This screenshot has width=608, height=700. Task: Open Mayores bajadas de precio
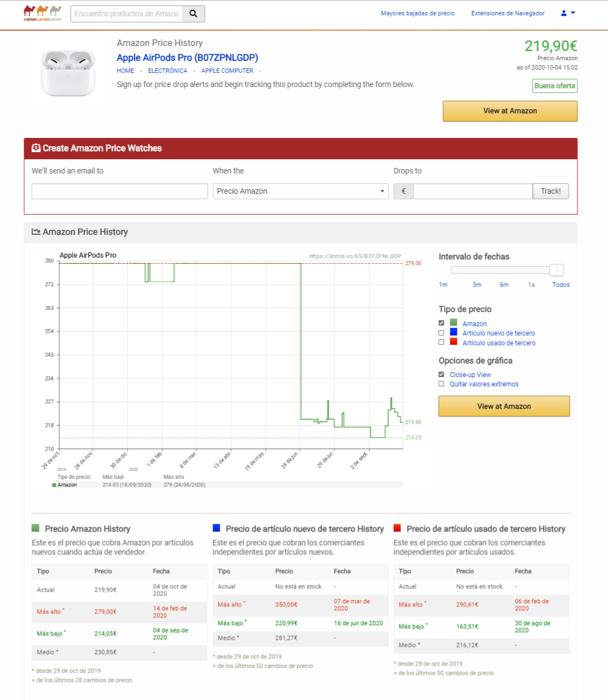(x=418, y=13)
